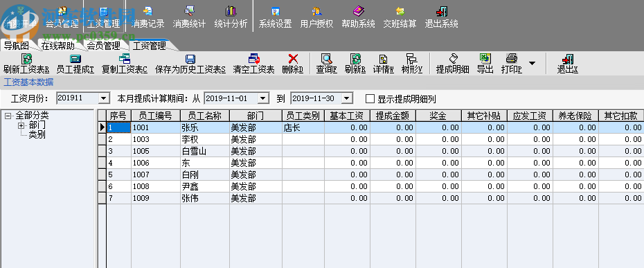Click the 应发工资 column header
The image size is (644, 268).
(x=530, y=116)
